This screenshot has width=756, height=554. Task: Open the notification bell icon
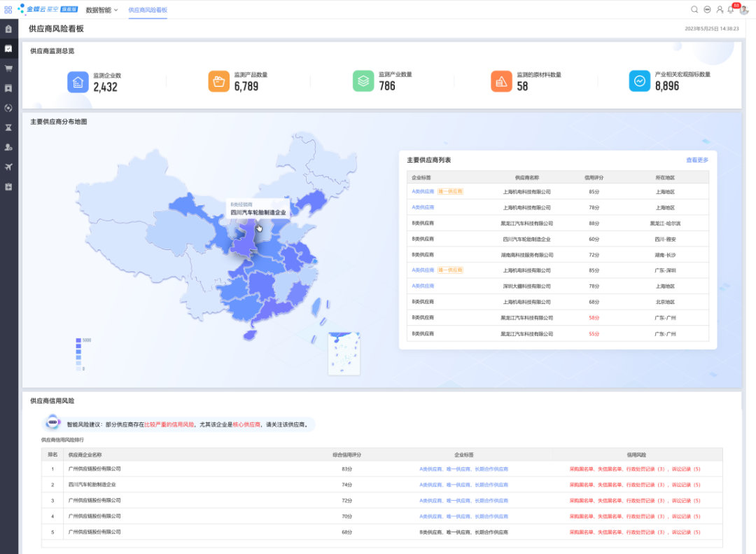point(731,10)
